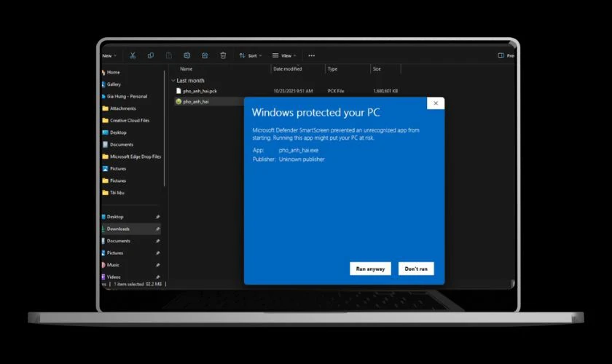Click the Rename icon in toolbar

187,55
